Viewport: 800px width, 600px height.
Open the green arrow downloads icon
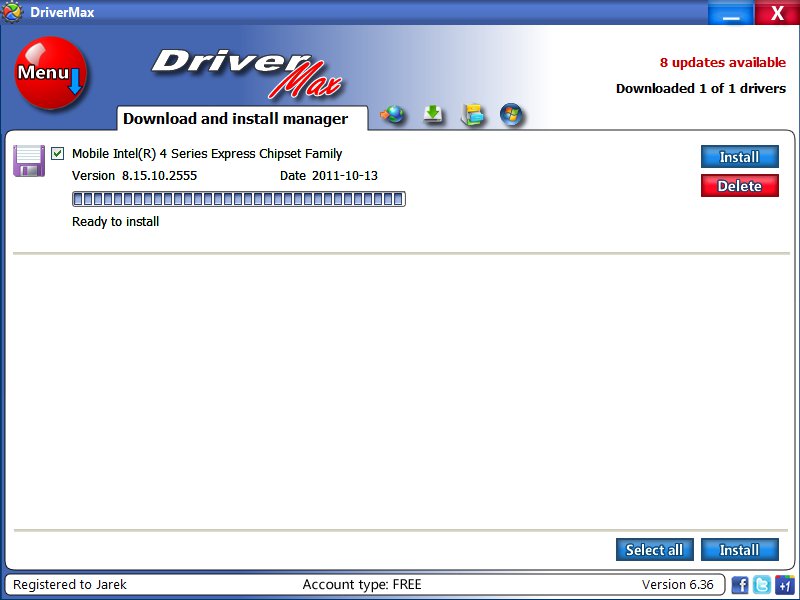(x=433, y=114)
